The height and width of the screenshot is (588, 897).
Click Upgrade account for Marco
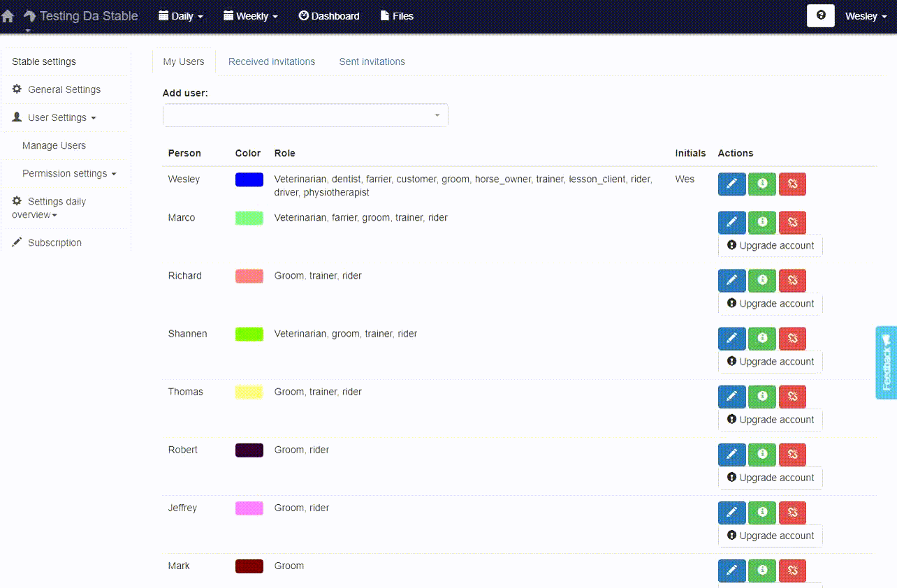click(771, 246)
